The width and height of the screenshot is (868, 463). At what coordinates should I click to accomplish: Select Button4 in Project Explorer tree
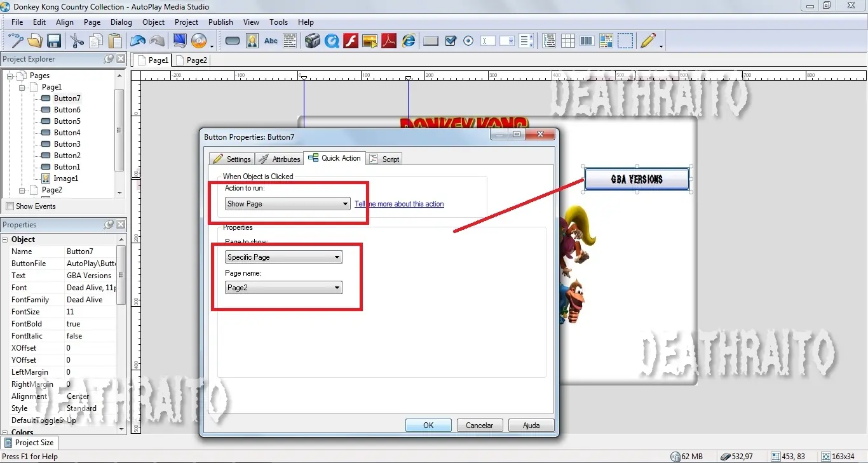[x=67, y=133]
